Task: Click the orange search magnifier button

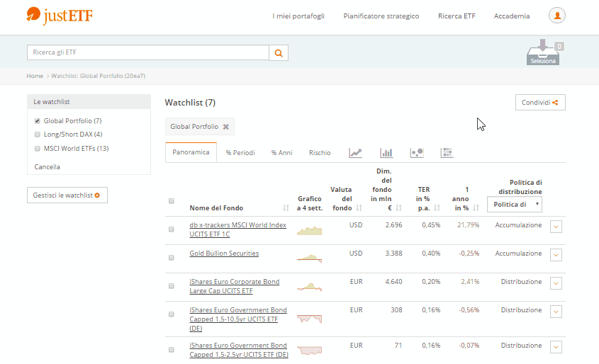Action: pos(279,52)
